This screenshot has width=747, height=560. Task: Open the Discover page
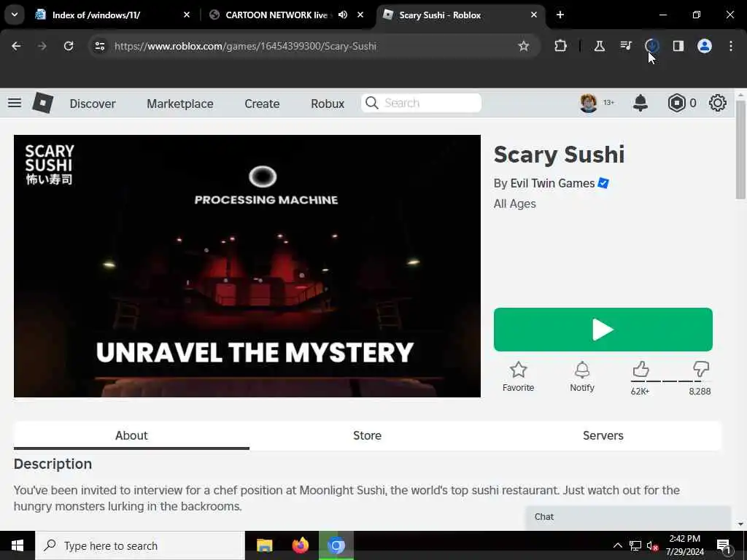point(93,104)
